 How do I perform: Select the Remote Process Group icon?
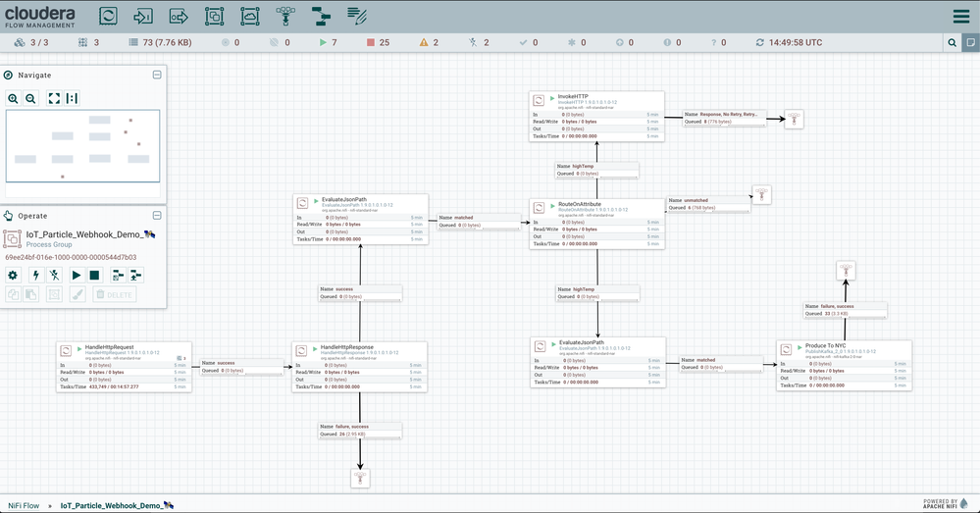pos(250,16)
